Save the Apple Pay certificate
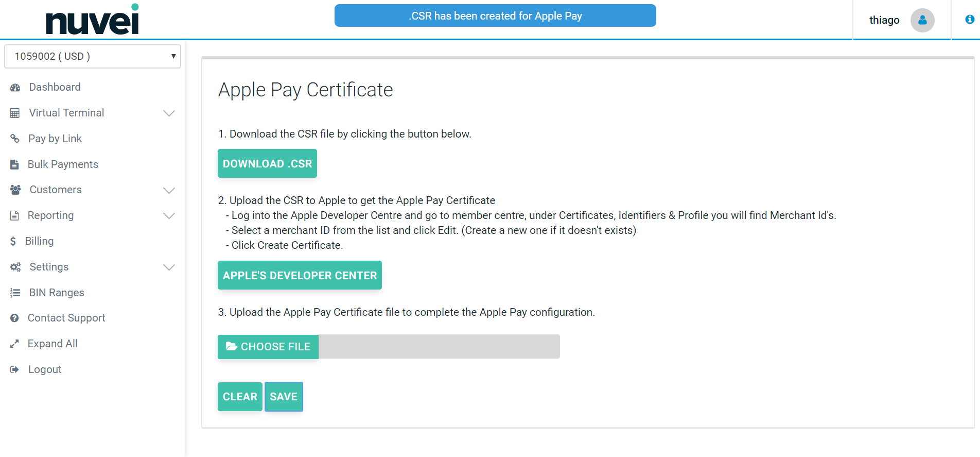The height and width of the screenshot is (457, 980). coord(284,397)
